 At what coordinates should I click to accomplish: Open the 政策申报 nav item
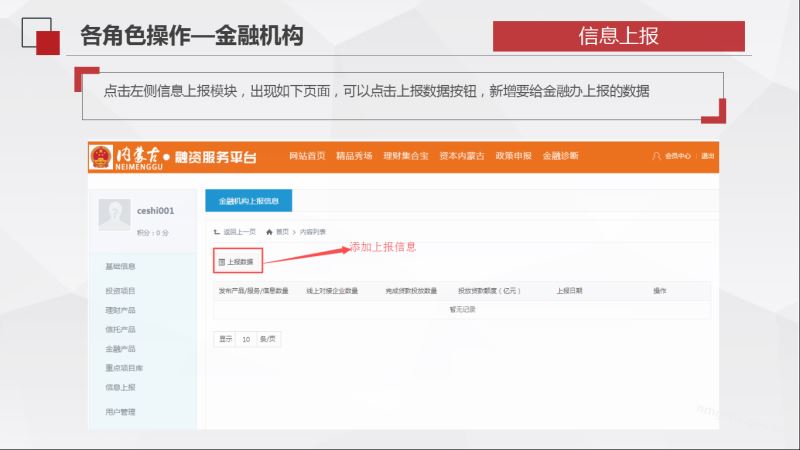[x=513, y=156]
